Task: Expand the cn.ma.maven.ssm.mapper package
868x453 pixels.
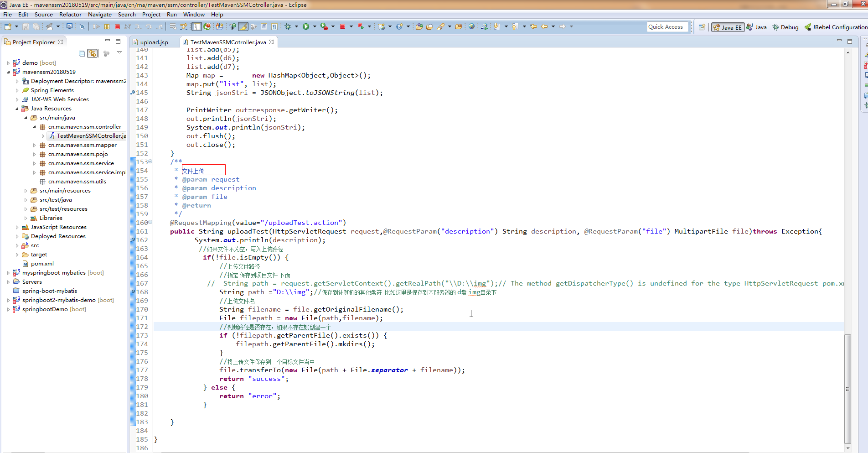Action: (34, 145)
